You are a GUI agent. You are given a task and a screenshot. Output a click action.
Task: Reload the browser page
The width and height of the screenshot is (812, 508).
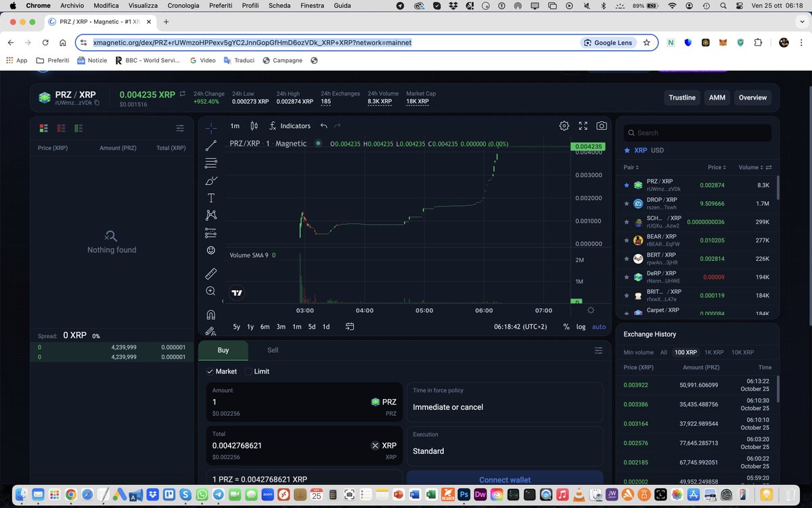45,42
